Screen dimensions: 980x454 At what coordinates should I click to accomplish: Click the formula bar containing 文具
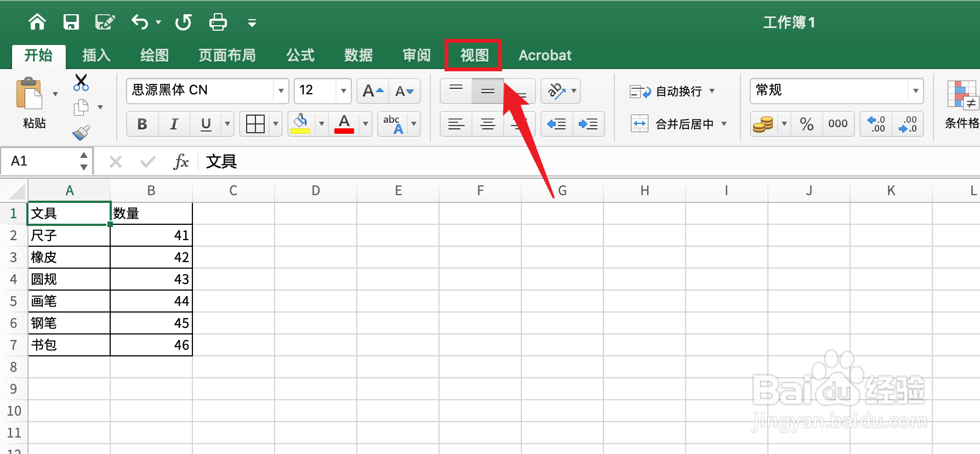[590, 162]
